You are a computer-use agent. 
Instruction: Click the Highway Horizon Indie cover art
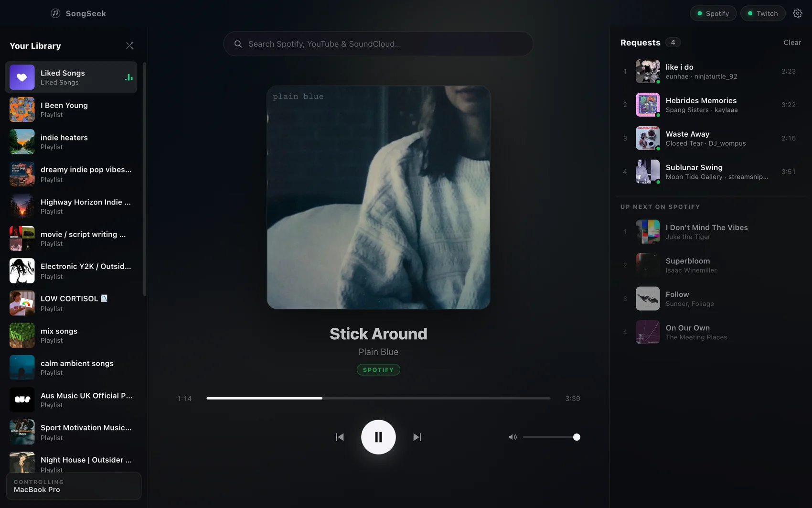point(22,206)
